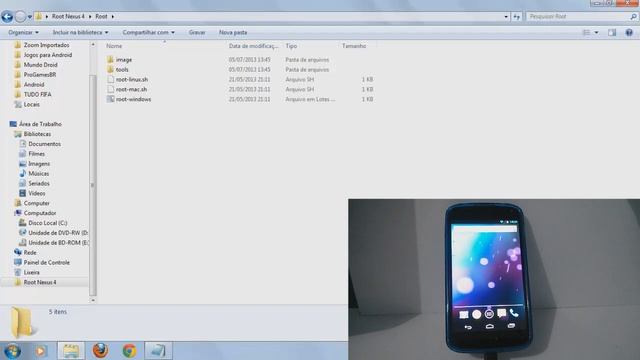Open Rede network in sidebar

30,253
